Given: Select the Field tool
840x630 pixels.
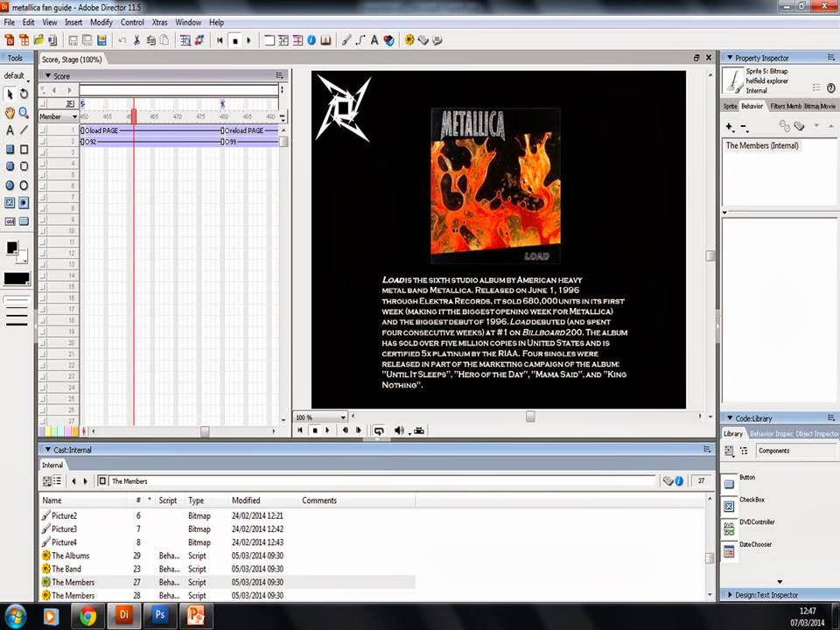Looking at the screenshot, I should (x=10, y=220).
